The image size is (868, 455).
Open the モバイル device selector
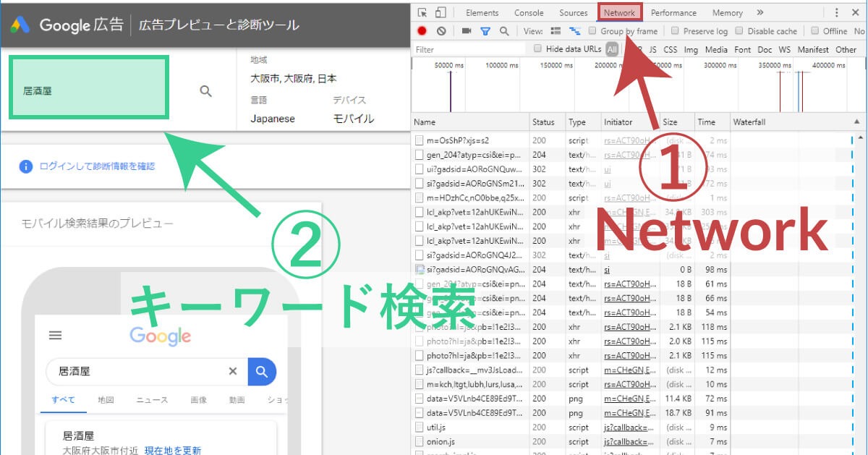click(354, 119)
